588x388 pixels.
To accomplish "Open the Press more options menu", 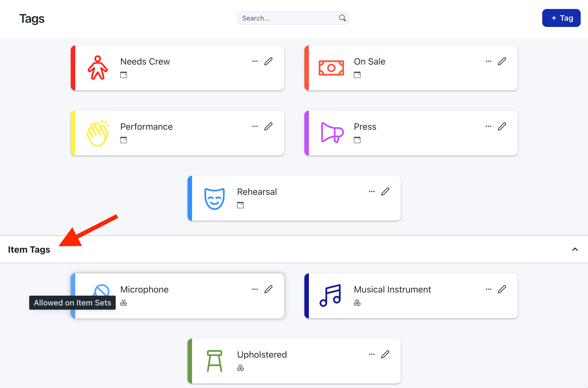I will pyautogui.click(x=489, y=126).
